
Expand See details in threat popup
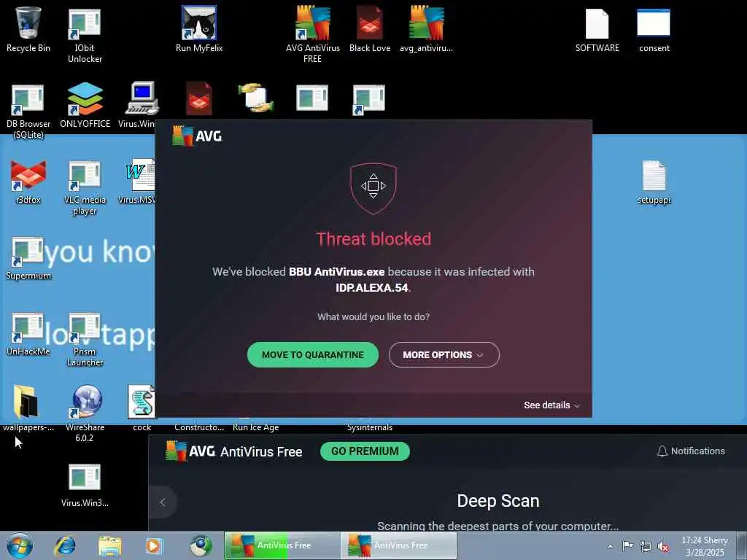tap(551, 405)
